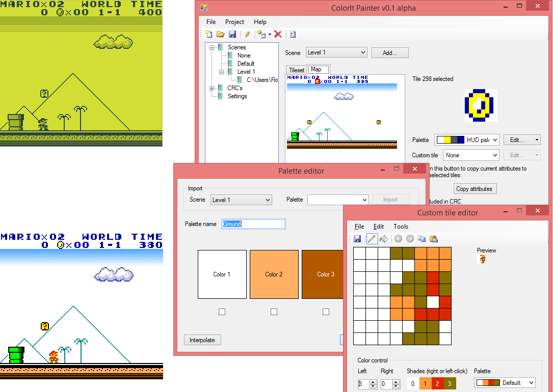553x392 pixels.
Task: Collapse the Scenes tree node
Action: [212, 47]
